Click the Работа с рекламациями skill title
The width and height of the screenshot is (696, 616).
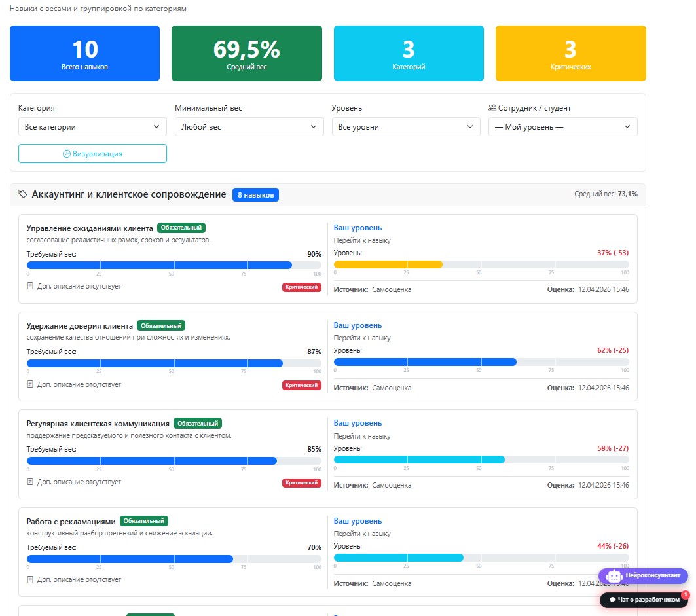click(x=71, y=522)
